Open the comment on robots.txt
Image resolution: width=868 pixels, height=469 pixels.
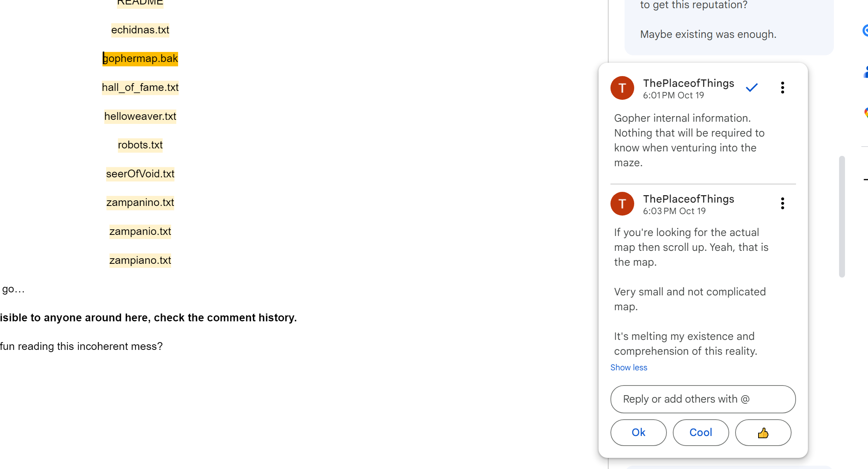pyautogui.click(x=140, y=145)
